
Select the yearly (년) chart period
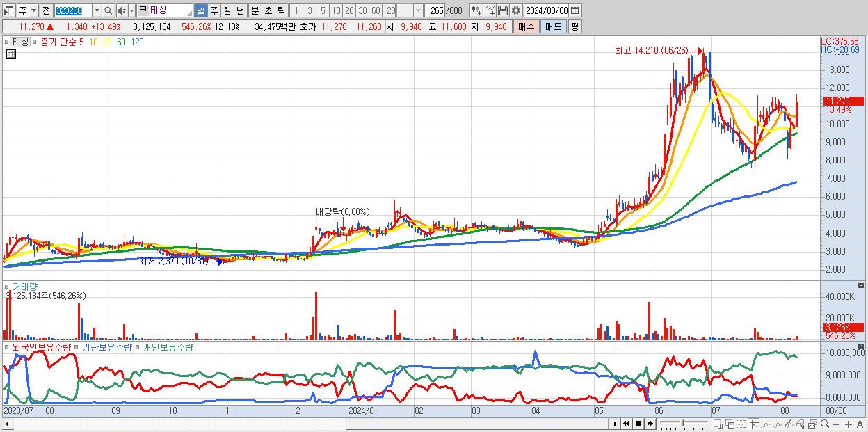(x=240, y=10)
